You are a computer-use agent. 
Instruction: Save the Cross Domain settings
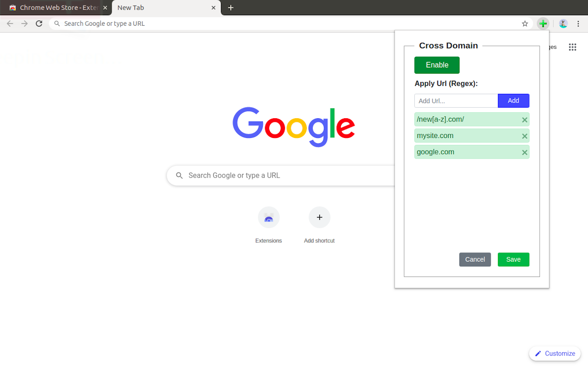click(514, 259)
